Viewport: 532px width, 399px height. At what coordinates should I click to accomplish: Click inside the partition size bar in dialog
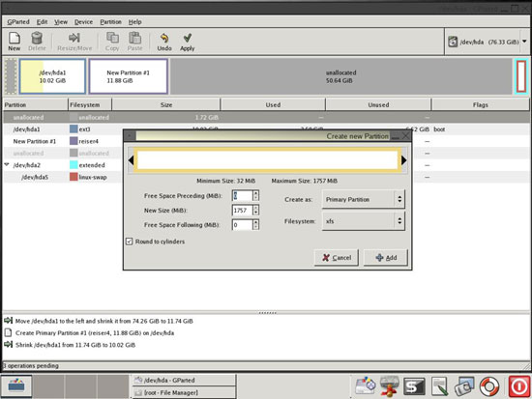coord(267,159)
